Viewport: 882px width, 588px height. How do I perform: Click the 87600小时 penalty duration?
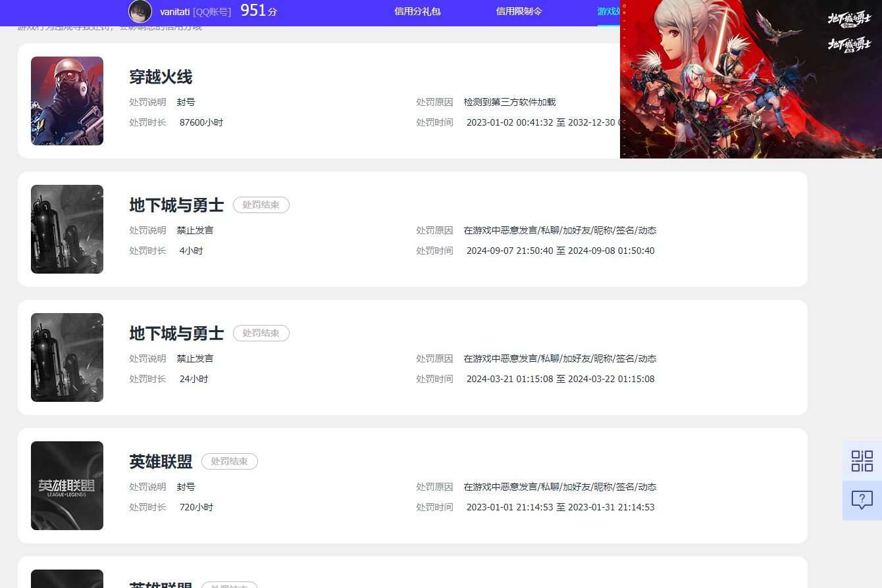201,122
